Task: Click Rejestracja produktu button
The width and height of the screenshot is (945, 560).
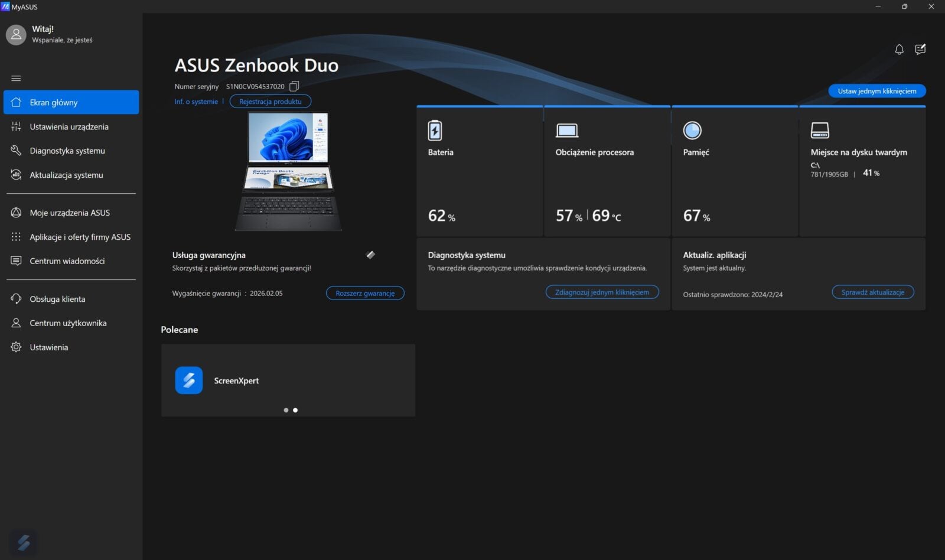Action: [271, 102]
